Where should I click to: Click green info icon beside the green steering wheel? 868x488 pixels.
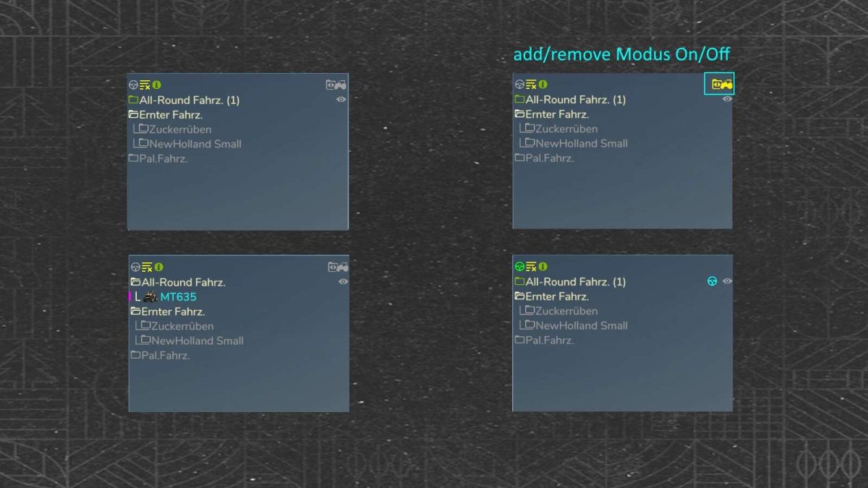point(542,267)
